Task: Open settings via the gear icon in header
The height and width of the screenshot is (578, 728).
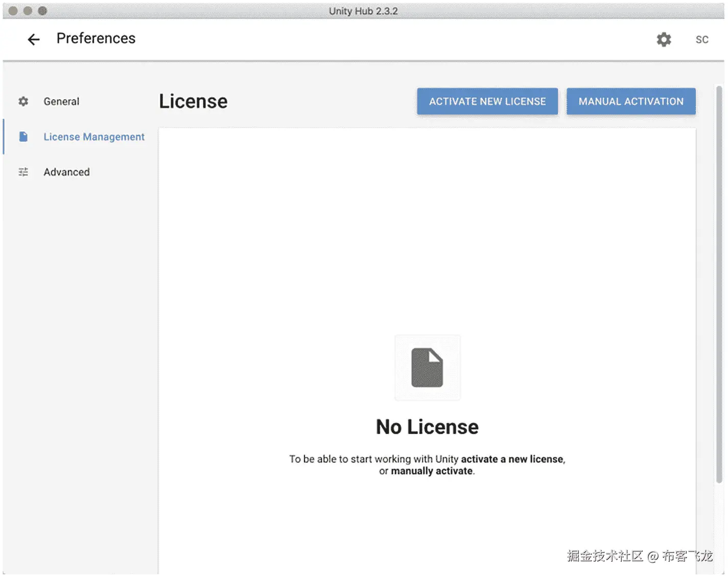Action: (x=664, y=39)
